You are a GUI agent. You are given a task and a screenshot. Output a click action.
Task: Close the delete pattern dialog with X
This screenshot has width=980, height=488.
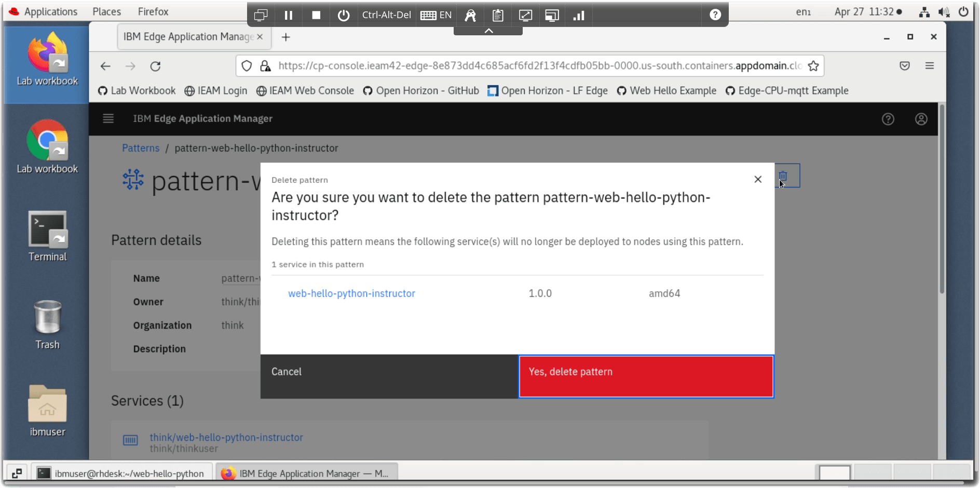[x=758, y=179]
